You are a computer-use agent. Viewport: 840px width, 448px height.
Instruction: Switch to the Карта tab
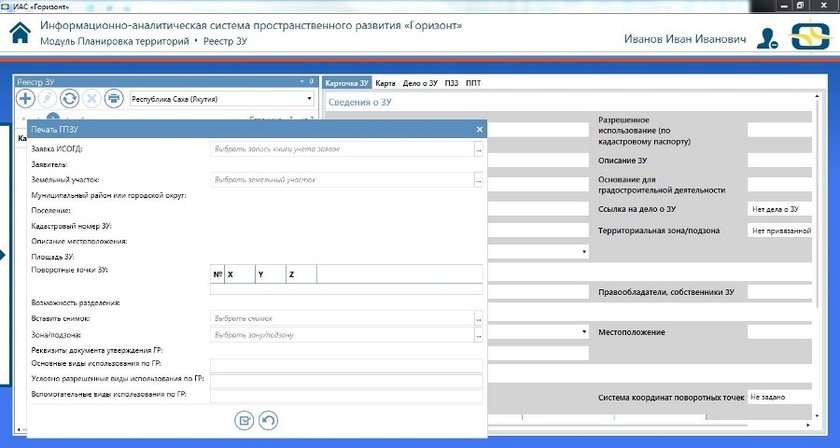(x=386, y=83)
